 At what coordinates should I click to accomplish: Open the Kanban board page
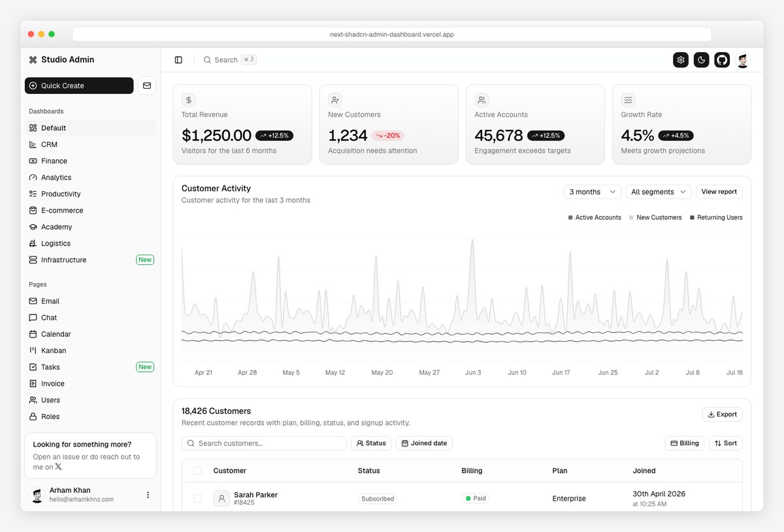[90, 351]
